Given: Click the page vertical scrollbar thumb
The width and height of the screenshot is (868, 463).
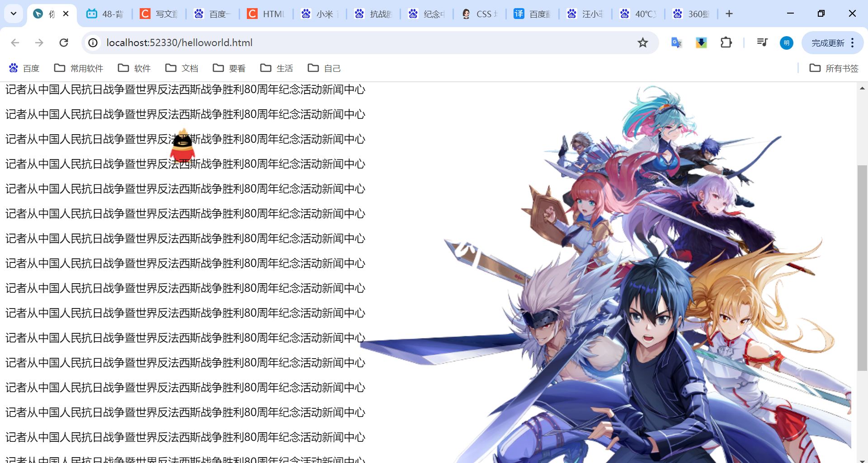Looking at the screenshot, I should [862, 268].
